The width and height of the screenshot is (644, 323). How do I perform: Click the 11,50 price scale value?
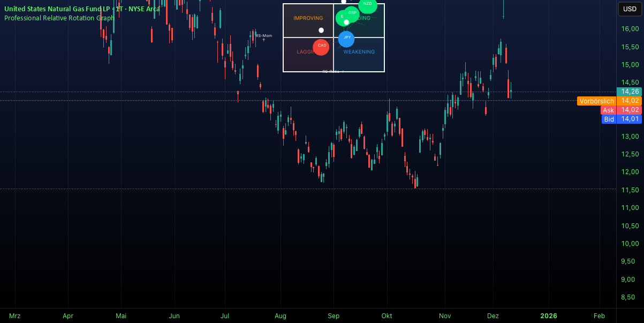(630, 190)
